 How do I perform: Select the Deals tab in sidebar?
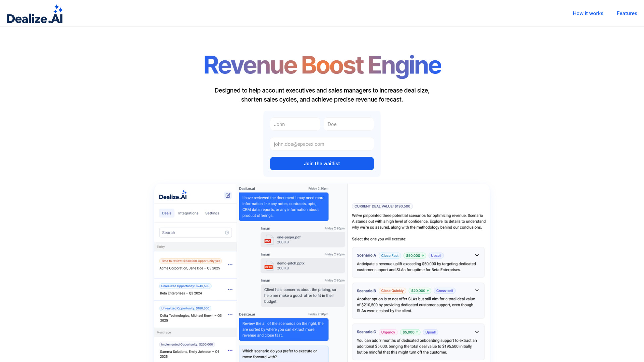(167, 213)
